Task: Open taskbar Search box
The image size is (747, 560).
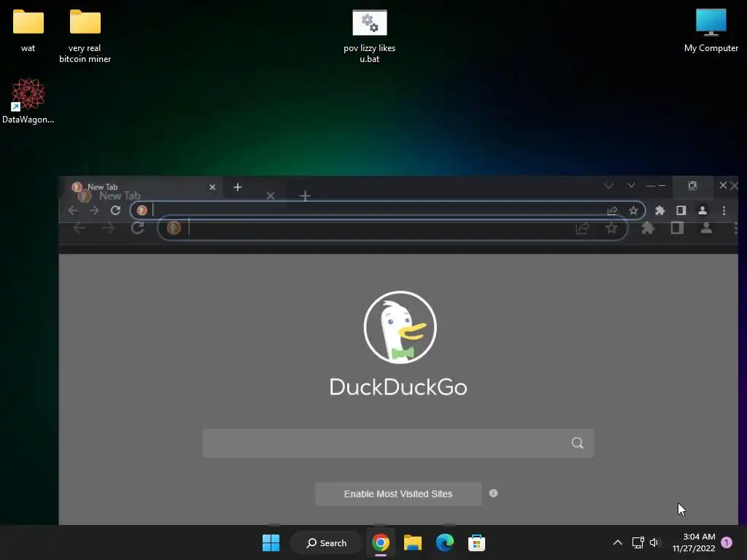Action: point(327,542)
